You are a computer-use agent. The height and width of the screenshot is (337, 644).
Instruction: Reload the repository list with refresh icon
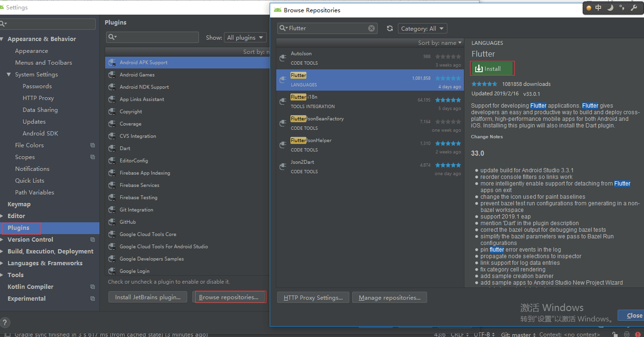tap(390, 28)
